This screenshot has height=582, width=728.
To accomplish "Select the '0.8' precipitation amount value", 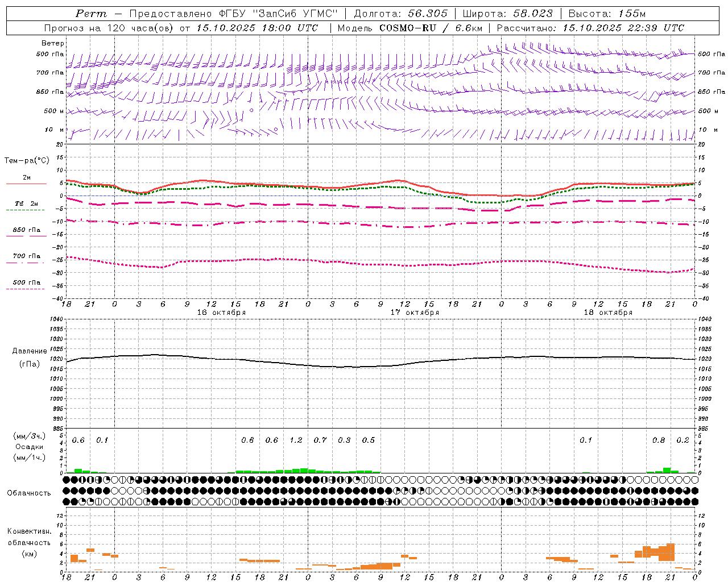I will (x=659, y=440).
